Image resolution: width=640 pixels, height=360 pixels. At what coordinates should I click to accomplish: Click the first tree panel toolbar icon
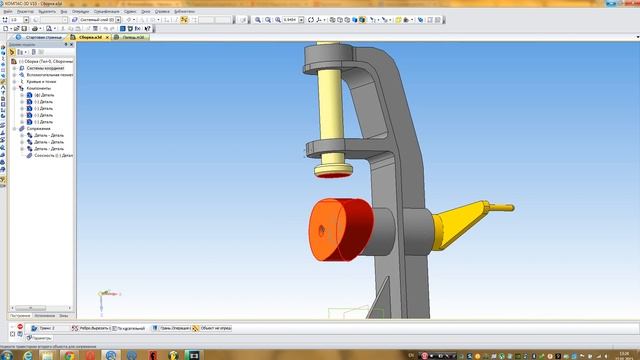[x=12, y=52]
